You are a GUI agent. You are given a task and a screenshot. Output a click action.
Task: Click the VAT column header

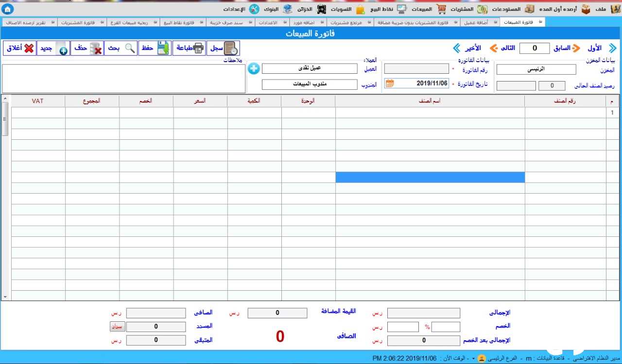(38, 101)
